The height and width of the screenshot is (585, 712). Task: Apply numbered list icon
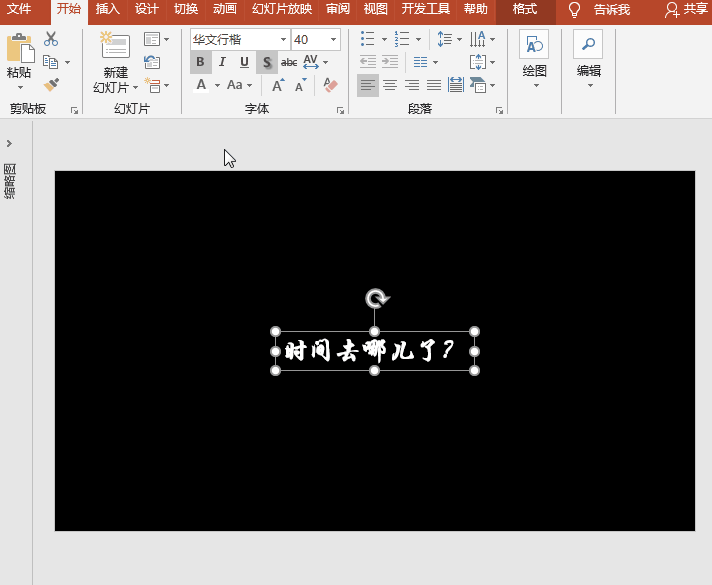pos(402,39)
